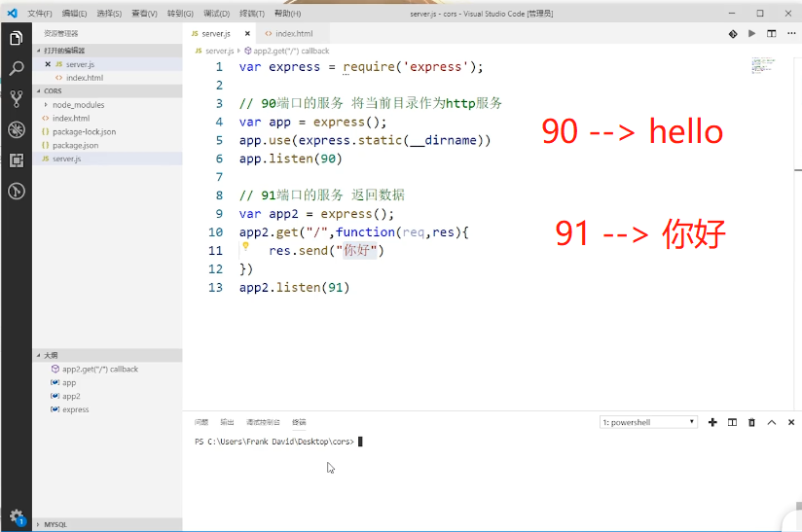Select the powershell terminal dropdown
Screen dimensions: 802x532
tap(648, 422)
